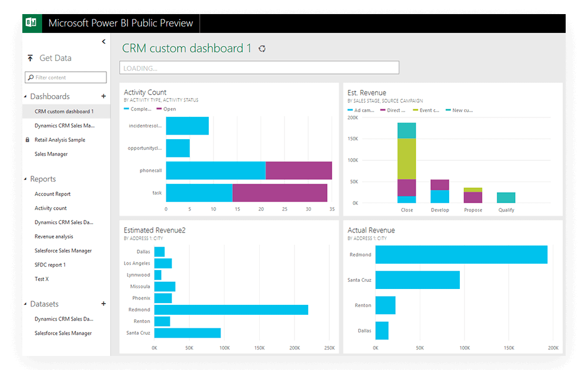Select the Dallas bar in Actual Revenue
The width and height of the screenshot is (588, 370).
pos(382,331)
